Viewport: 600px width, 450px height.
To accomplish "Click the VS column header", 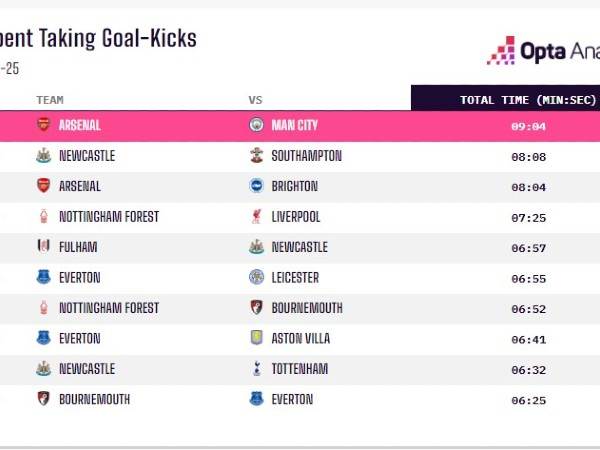I will [255, 100].
